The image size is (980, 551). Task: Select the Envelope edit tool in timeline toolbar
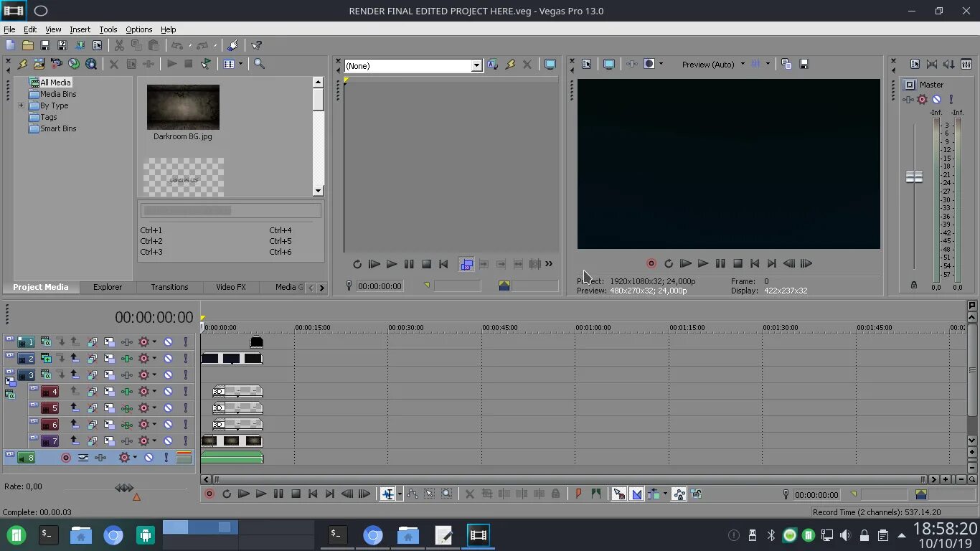(412, 494)
